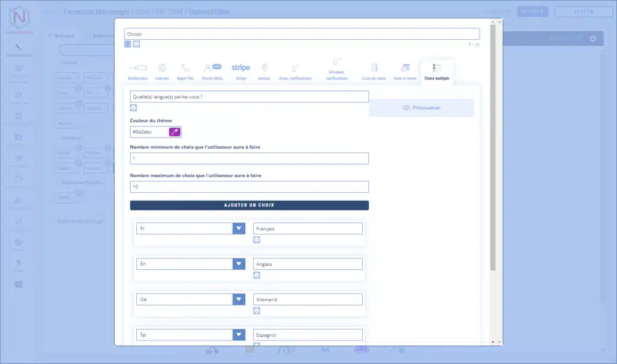
Task: Open the purple theme color picker
Action: (175, 132)
